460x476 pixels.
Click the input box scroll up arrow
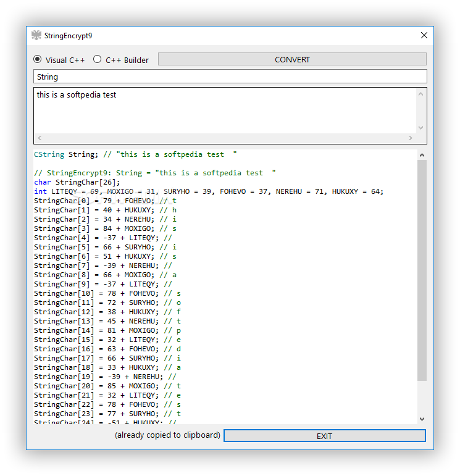coord(420,94)
